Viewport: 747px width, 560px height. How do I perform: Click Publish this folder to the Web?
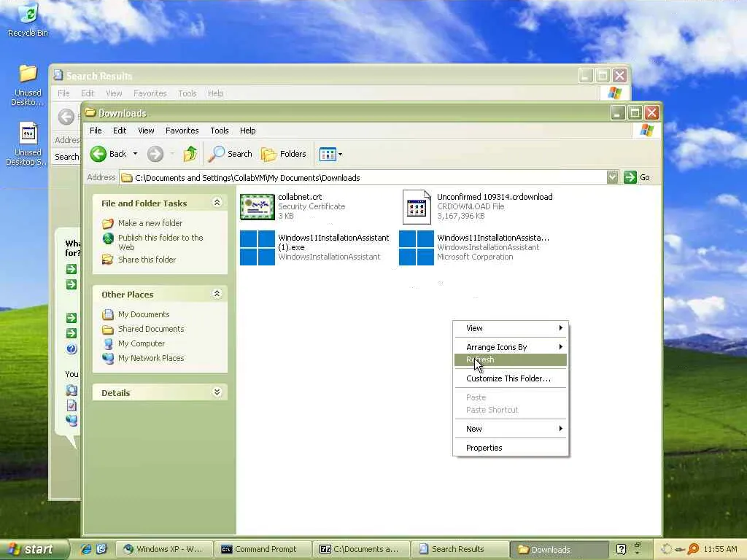click(x=160, y=242)
